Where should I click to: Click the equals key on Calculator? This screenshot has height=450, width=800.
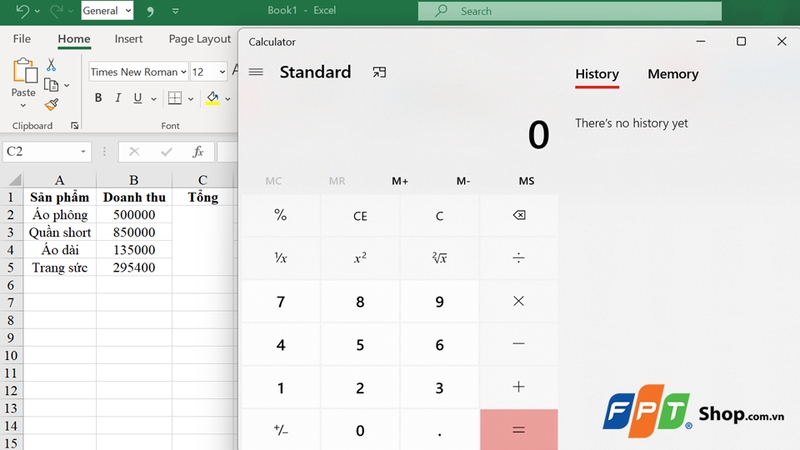coord(519,430)
